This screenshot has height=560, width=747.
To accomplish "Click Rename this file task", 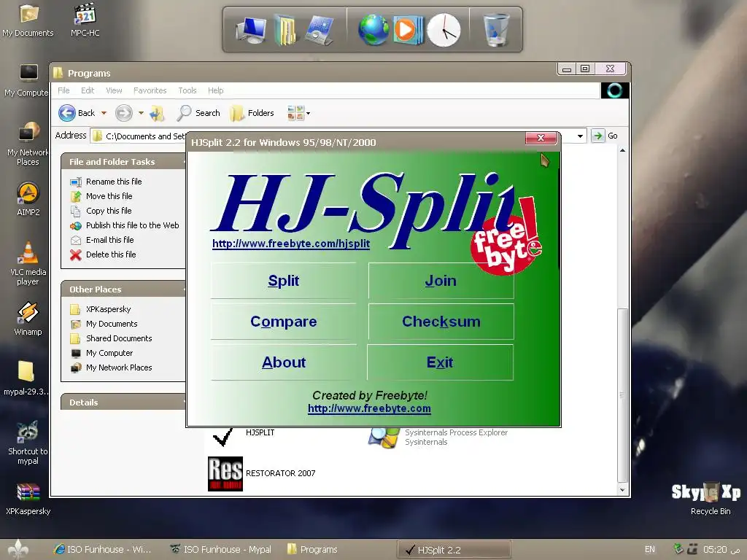I will click(x=106, y=182).
